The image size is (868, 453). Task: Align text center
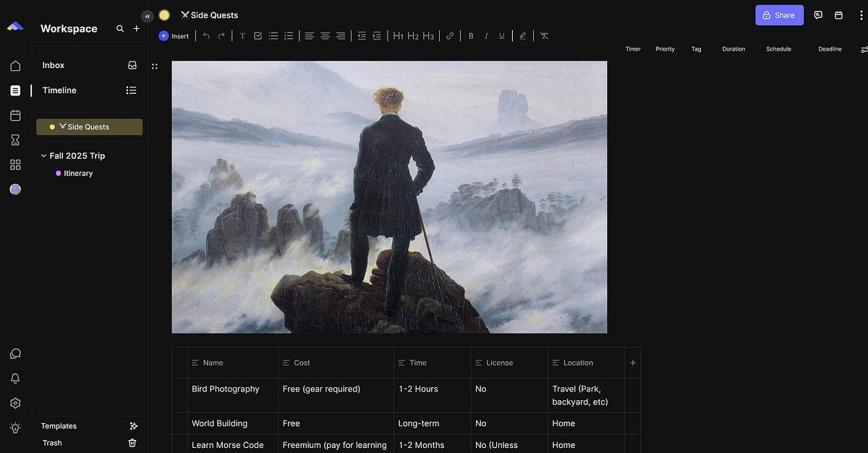(325, 36)
